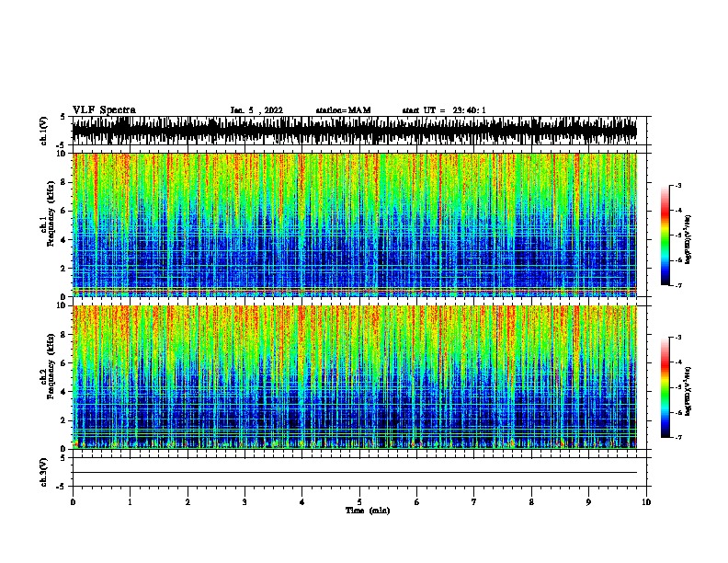
Task: Click the 4 minute tick label
Action: [302, 502]
